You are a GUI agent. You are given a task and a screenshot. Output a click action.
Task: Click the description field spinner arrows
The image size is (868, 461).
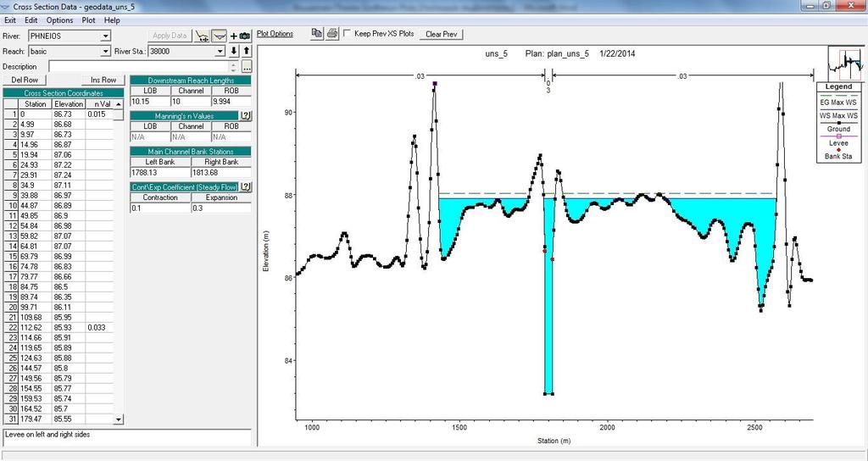tap(234, 66)
